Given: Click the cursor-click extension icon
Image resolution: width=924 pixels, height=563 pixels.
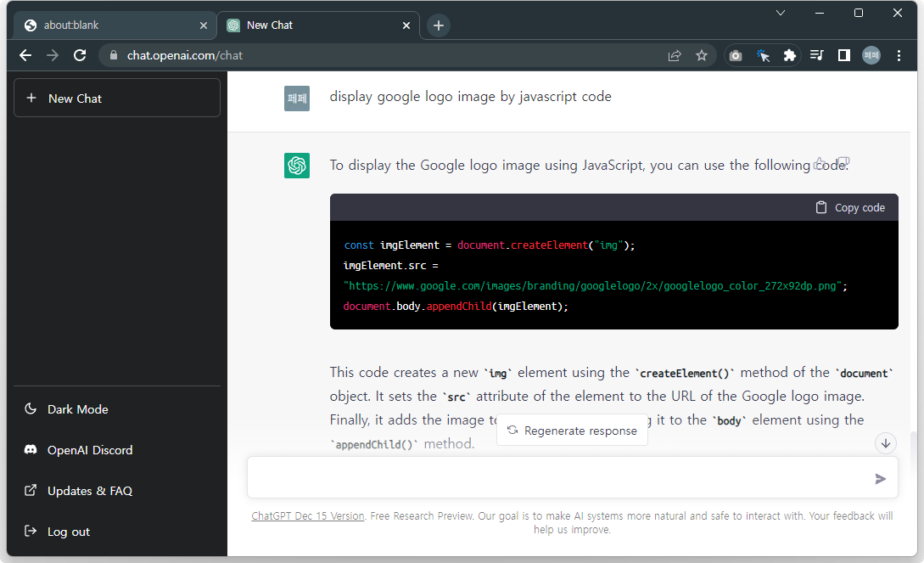Looking at the screenshot, I should click(763, 55).
